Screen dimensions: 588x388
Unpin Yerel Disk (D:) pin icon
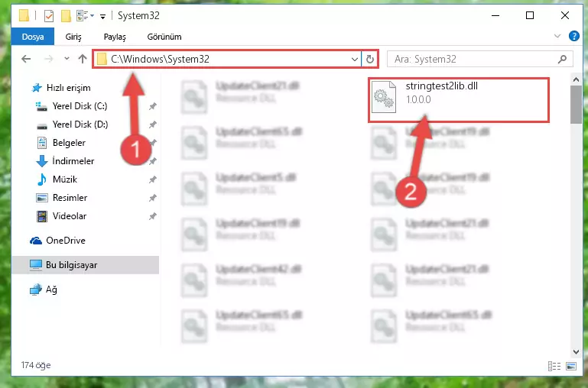[152, 124]
